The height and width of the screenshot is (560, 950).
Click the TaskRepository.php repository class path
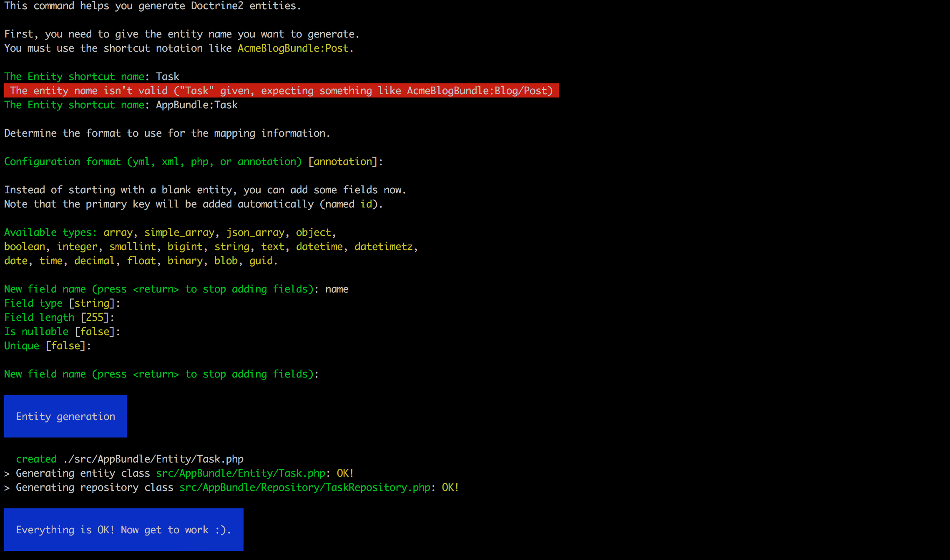point(304,487)
